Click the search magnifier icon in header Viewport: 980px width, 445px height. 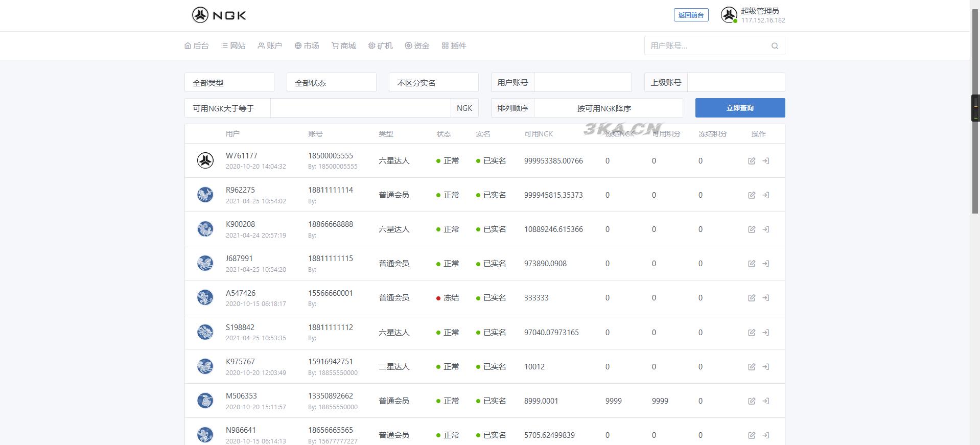(x=775, y=46)
